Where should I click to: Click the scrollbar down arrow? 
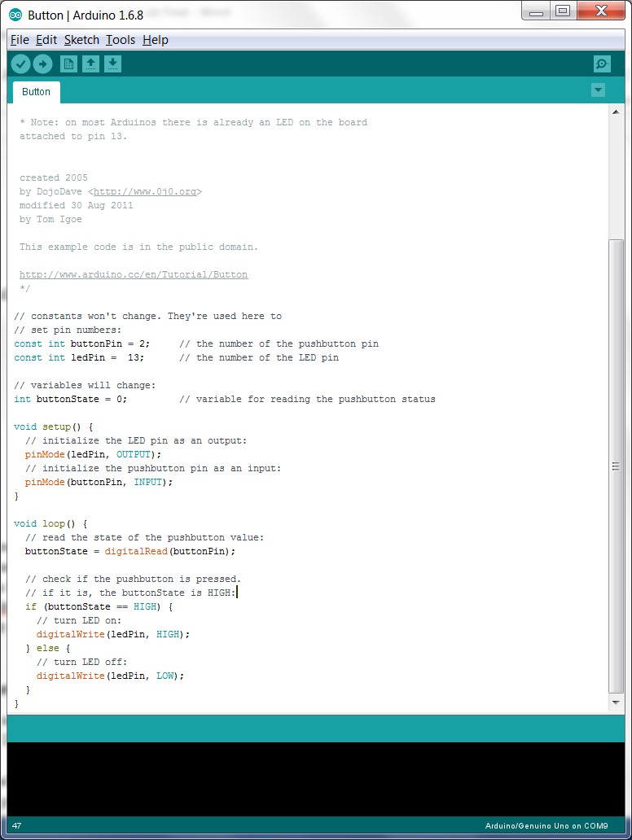coord(616,702)
